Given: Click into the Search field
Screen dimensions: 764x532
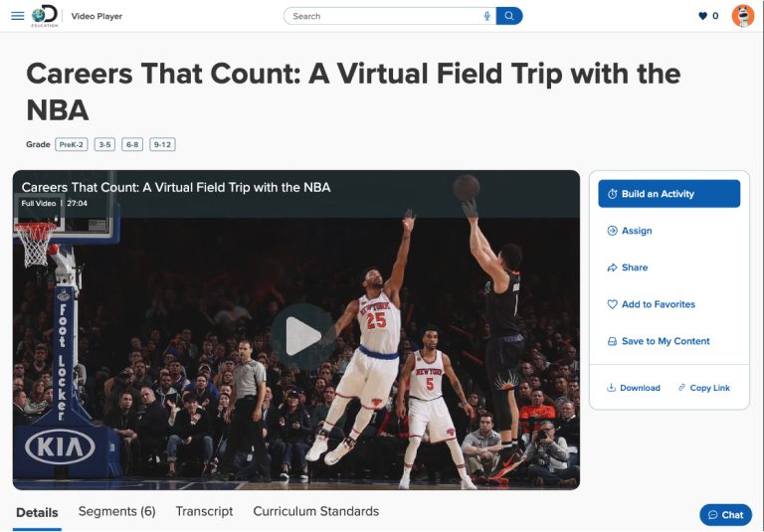Looking at the screenshot, I should tap(390, 16).
